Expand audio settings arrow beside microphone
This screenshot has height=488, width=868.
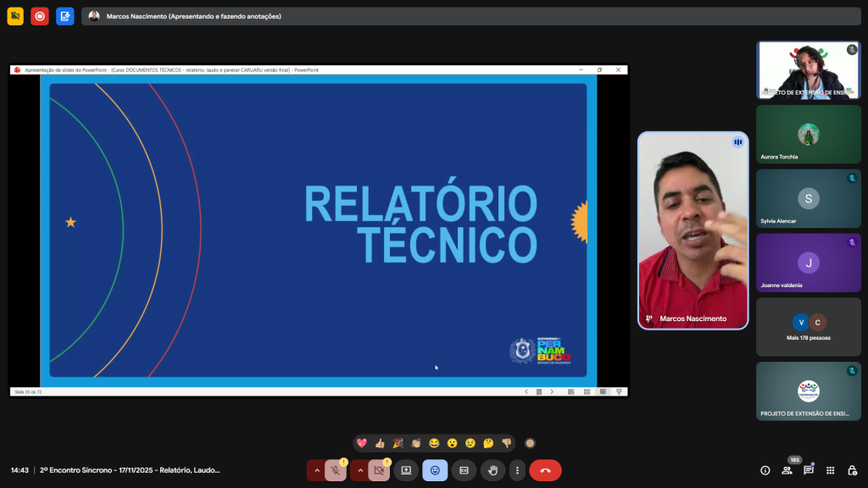[317, 470]
